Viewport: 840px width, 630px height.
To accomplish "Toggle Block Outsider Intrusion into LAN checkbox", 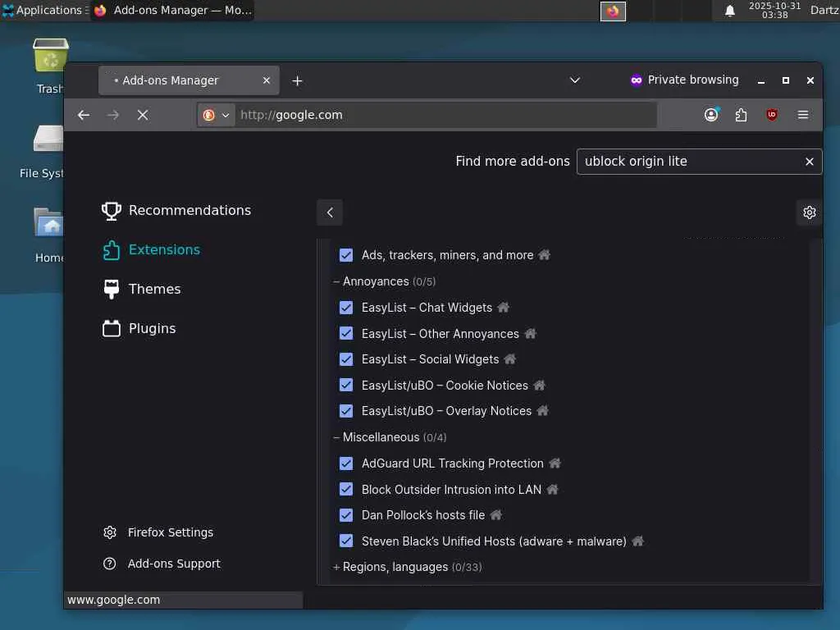I will (346, 489).
